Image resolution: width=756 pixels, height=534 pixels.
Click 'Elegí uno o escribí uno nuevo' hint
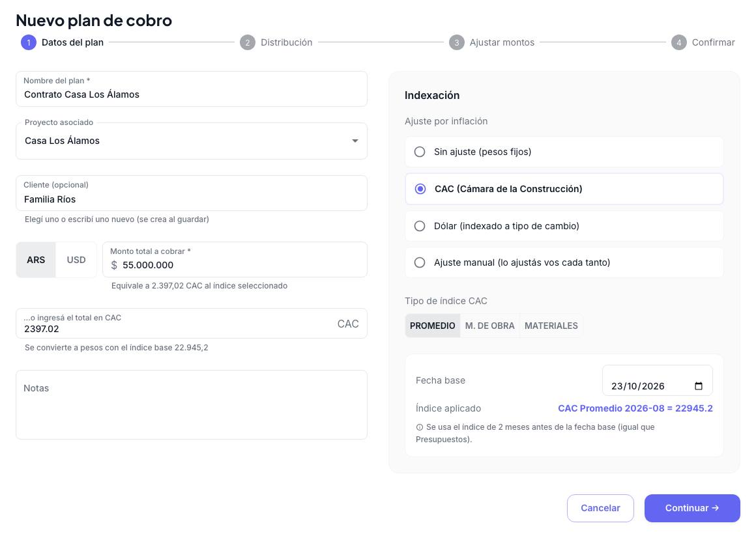click(x=117, y=219)
